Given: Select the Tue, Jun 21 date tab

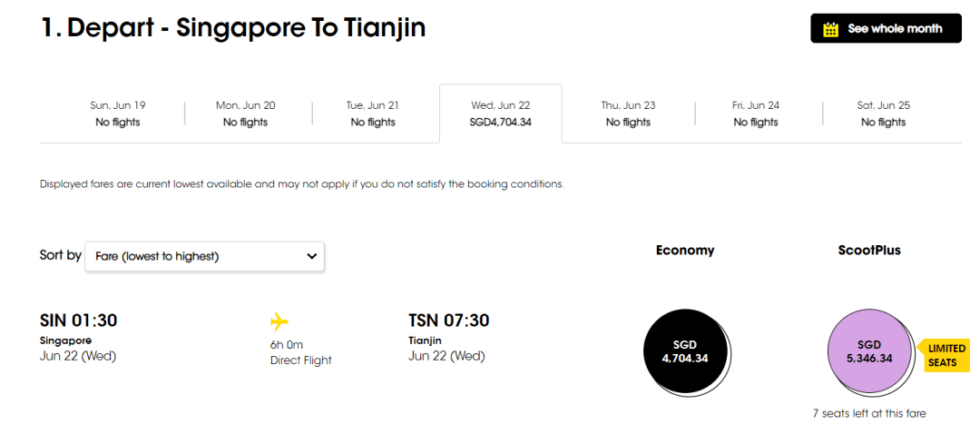Looking at the screenshot, I should [373, 113].
